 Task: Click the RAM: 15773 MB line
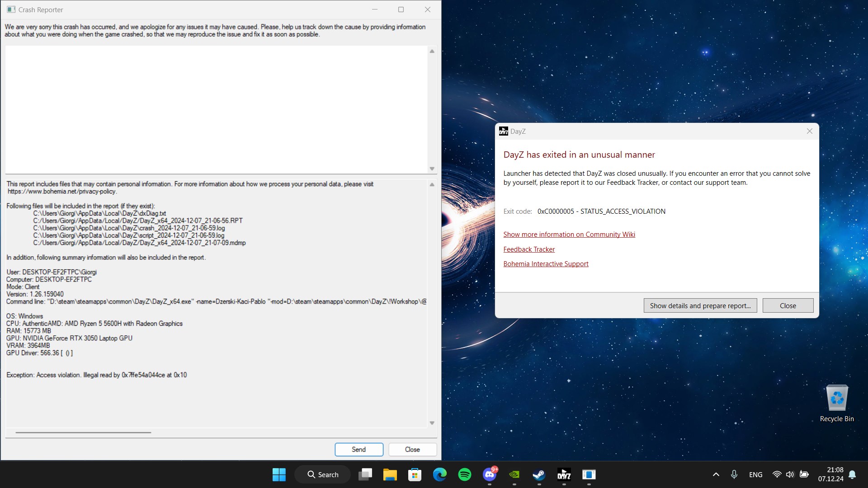click(x=28, y=331)
